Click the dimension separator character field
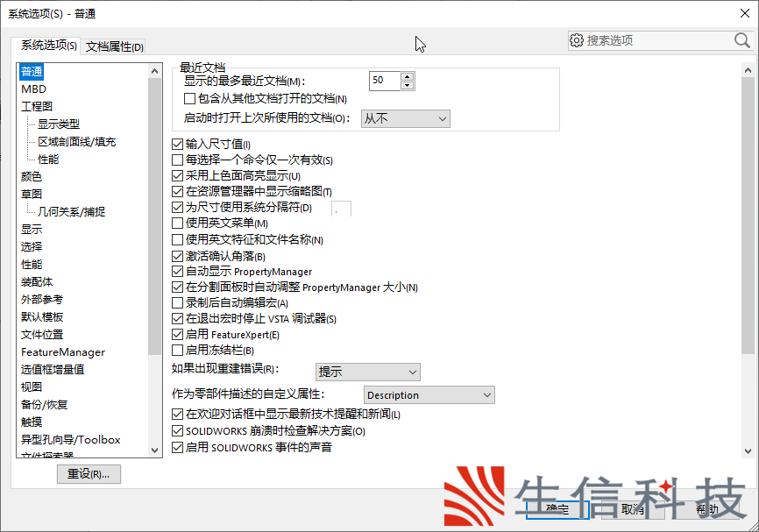The height and width of the screenshot is (532, 759). (341, 209)
